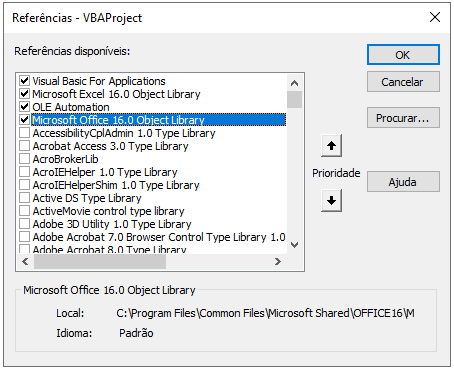This screenshot has height=370, width=454.
Task: Select Adobe 3D Utility 1.0 Type Library
Action: click(x=112, y=224)
